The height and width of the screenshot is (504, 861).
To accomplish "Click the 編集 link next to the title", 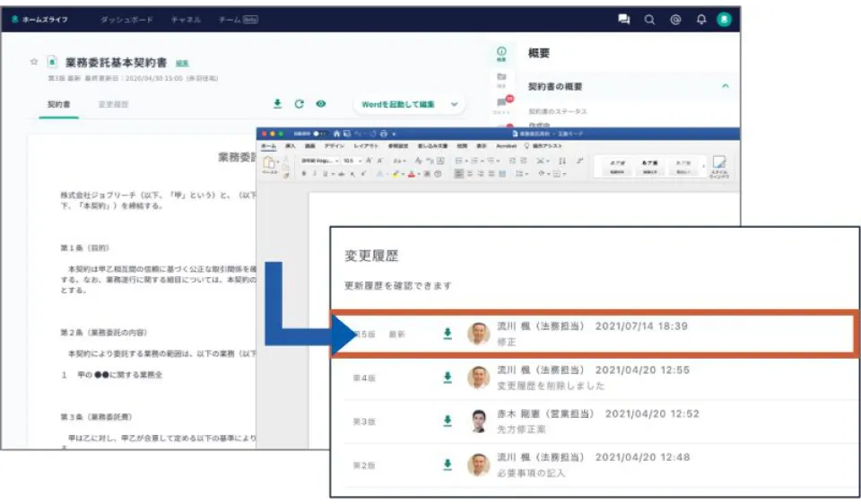I will [182, 63].
